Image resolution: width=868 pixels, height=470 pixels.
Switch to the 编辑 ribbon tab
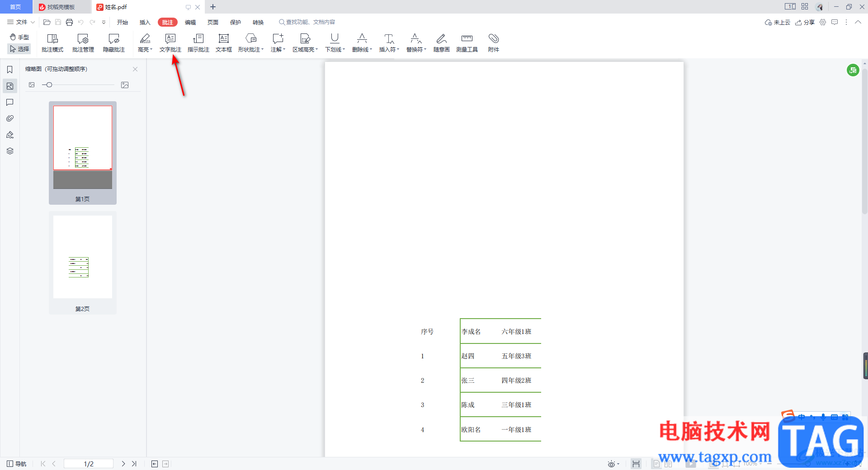click(x=190, y=22)
